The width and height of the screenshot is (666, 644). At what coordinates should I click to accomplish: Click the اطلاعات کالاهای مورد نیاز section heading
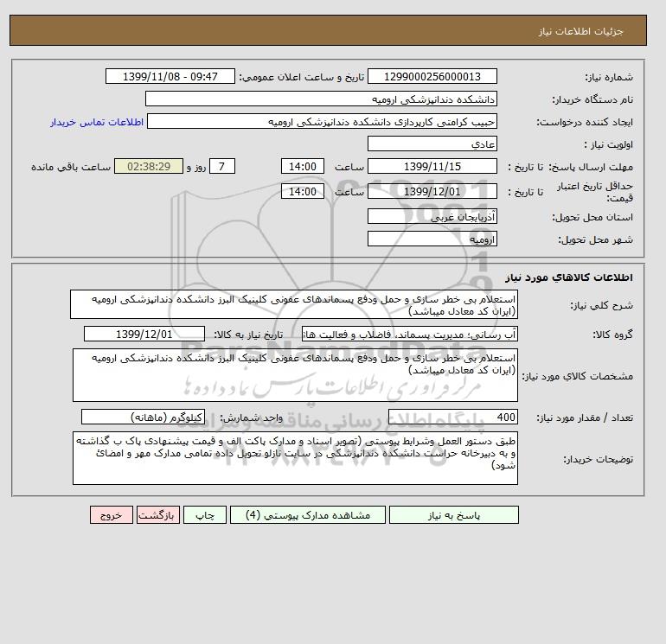569,277
